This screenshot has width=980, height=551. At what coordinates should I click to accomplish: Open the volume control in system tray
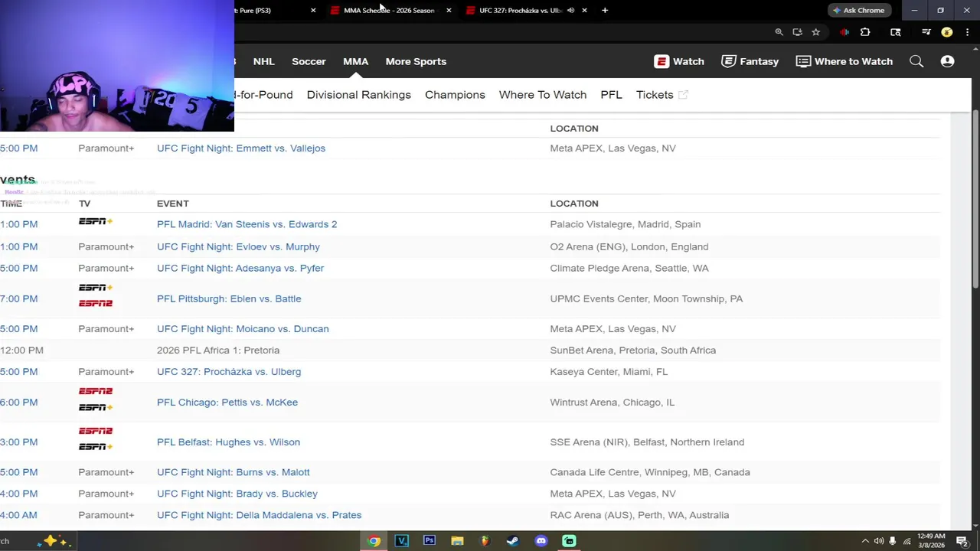point(879,541)
